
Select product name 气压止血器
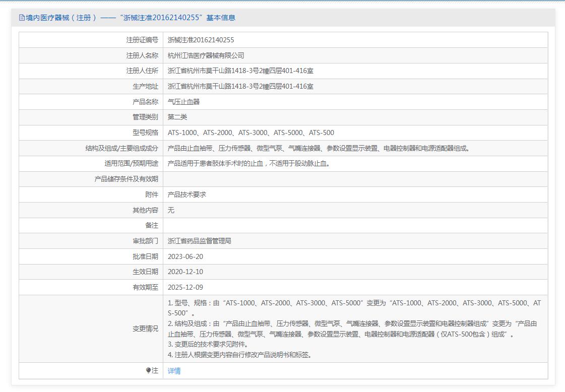tap(183, 102)
